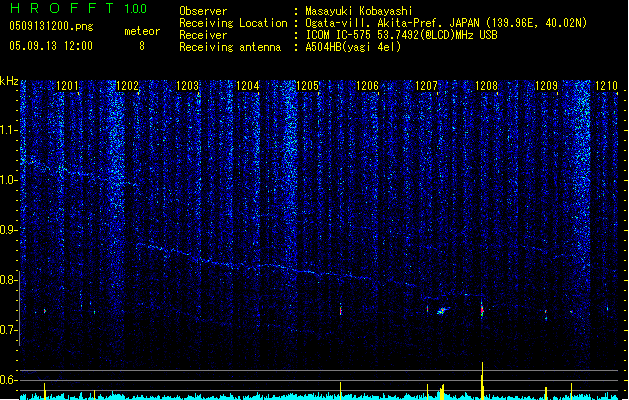
Task: Click the tallest yellow power spike at 1208
Action: tap(482, 380)
